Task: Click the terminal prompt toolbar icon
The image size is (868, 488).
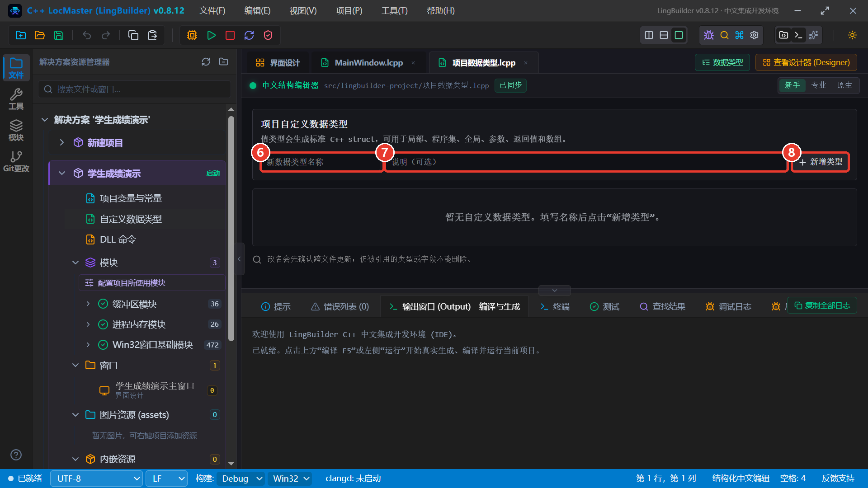Action: (799, 35)
